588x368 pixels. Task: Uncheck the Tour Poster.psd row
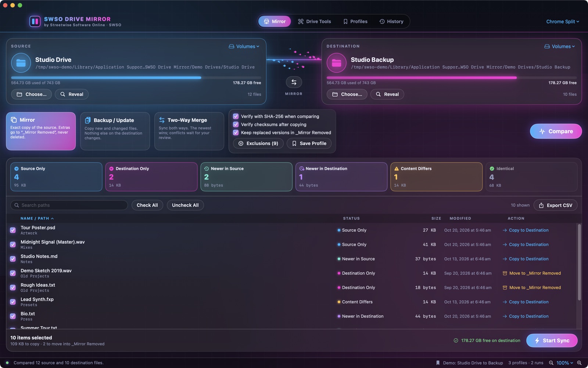point(13,230)
